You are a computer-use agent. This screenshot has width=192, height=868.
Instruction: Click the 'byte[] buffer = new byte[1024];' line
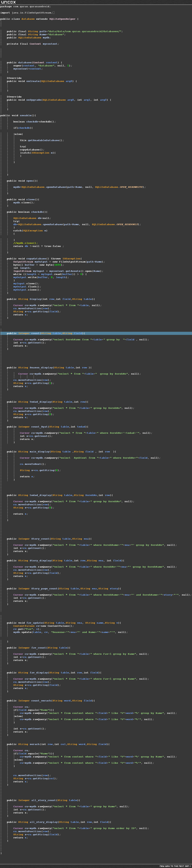pos(38,265)
